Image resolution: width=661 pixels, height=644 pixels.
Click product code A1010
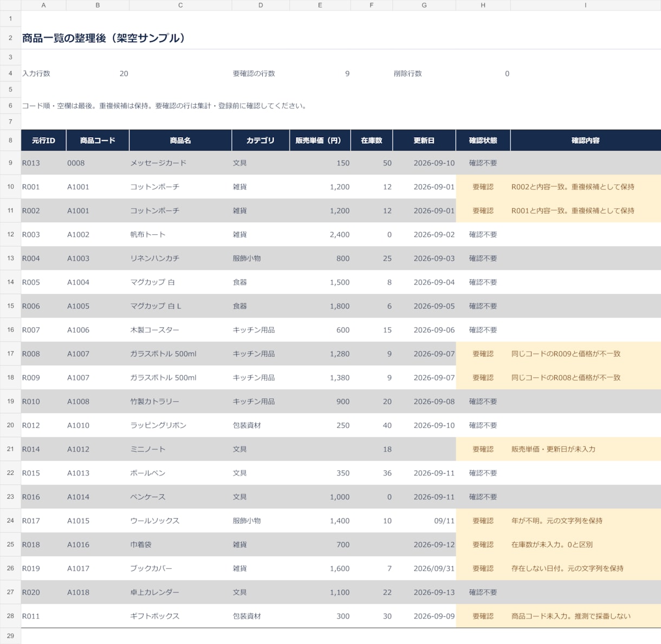78,426
